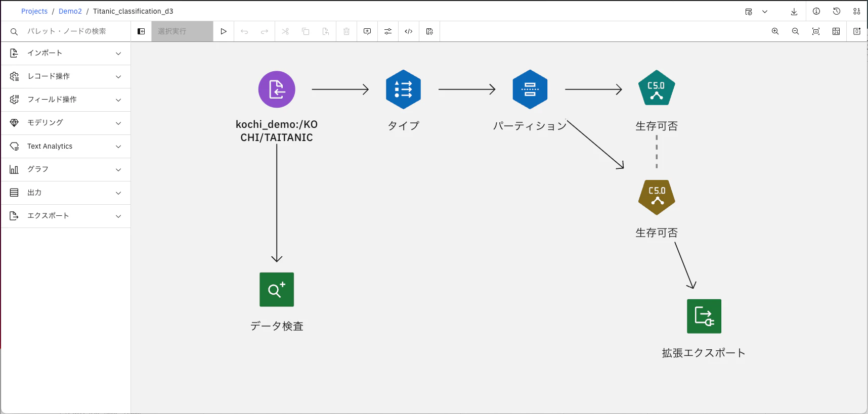
Task: Click the エクスポート category icon
Action: click(x=14, y=216)
